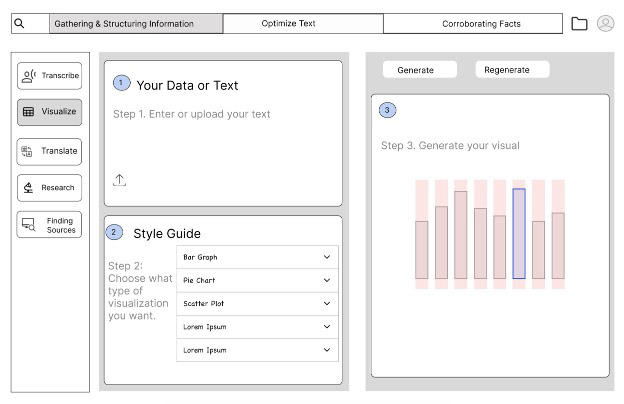The image size is (624, 404).
Task: Expand the Pie Chart dropdown
Action: 257,280
